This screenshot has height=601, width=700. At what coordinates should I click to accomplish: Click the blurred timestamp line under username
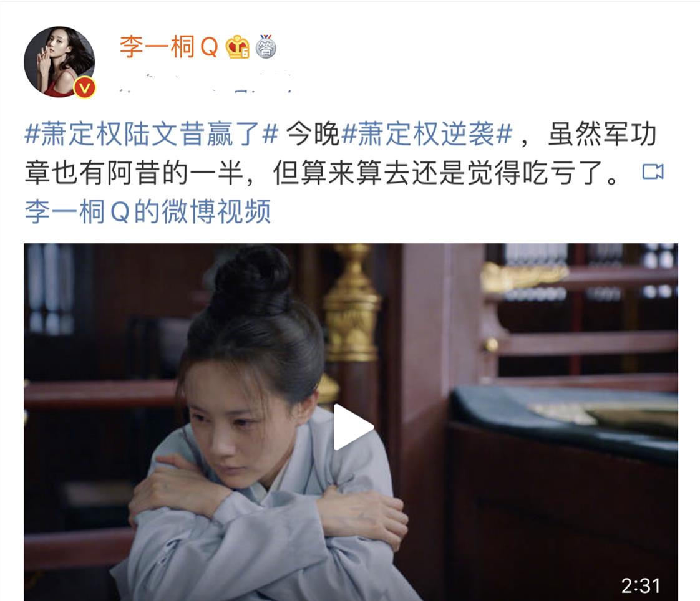pos(207,84)
